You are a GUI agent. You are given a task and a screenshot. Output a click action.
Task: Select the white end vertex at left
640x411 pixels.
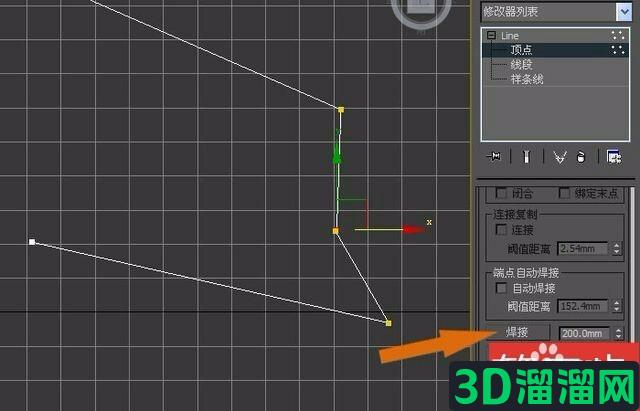tap(32, 242)
